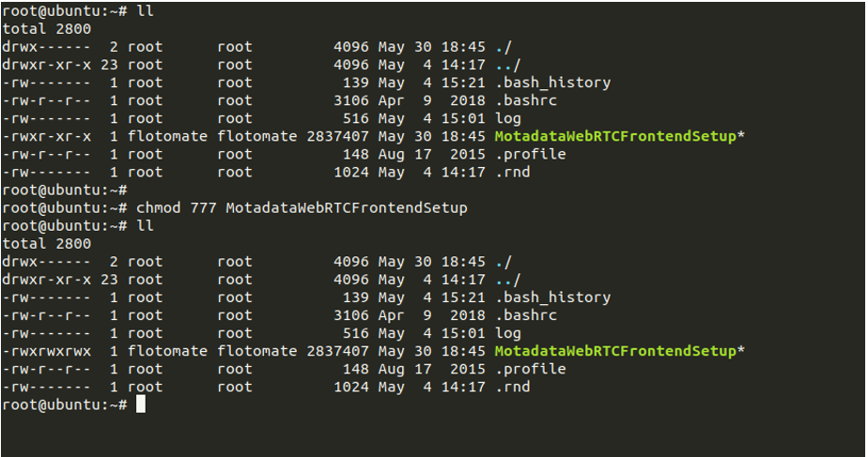Click the chmod 777 command text
868x457 pixels.
302,208
